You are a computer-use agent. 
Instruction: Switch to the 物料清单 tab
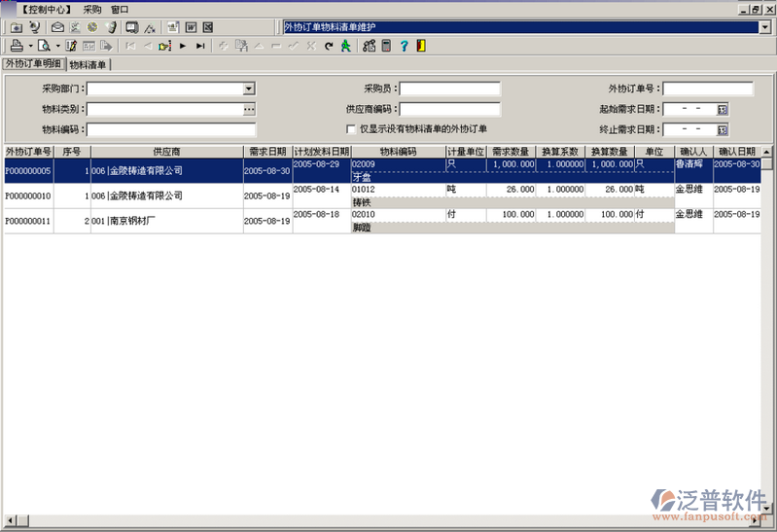pos(88,65)
